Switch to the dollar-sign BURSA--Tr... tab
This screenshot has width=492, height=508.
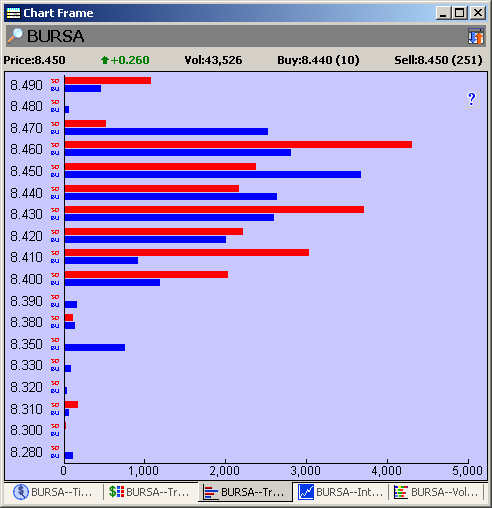pos(149,492)
